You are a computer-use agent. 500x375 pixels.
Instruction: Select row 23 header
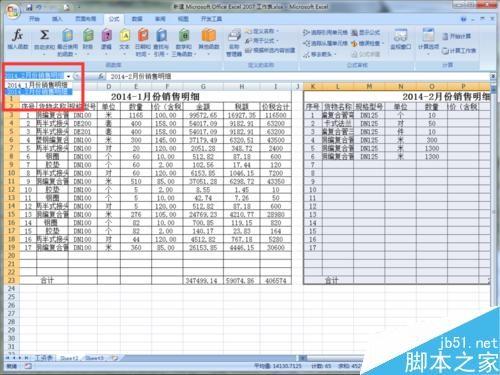[x=11, y=280]
